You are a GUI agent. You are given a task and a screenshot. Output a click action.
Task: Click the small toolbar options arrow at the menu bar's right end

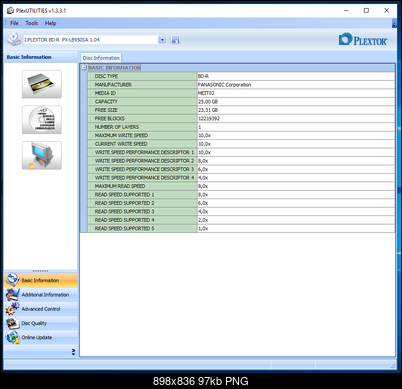pyautogui.click(x=394, y=24)
